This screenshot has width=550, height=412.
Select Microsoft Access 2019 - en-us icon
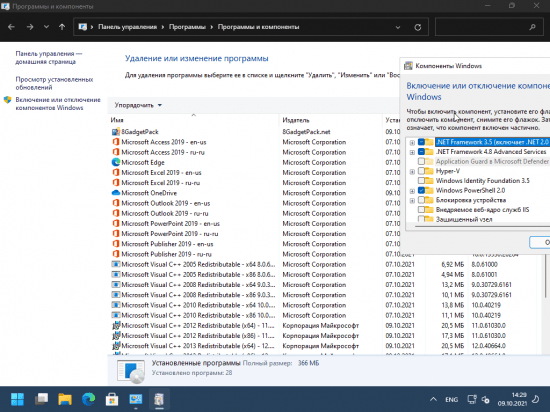pyautogui.click(x=116, y=142)
